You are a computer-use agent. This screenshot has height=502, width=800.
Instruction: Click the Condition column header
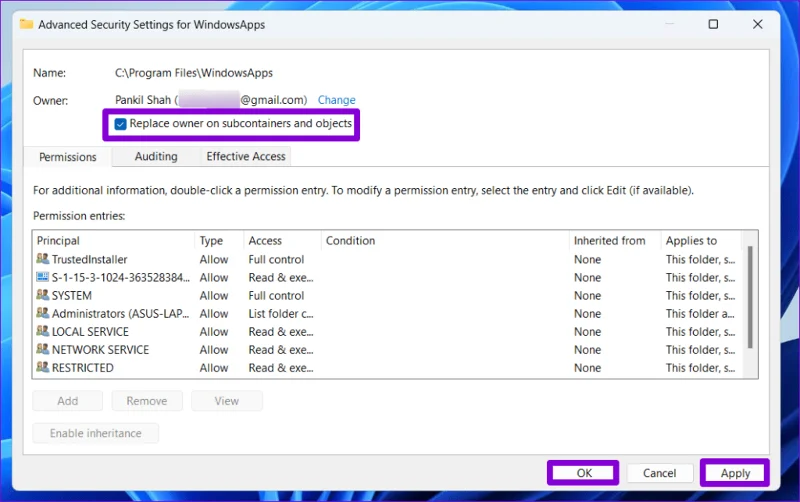coord(445,240)
